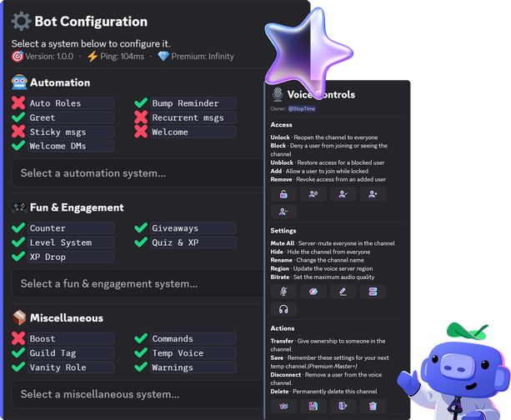Image resolution: width=511 pixels, height=420 pixels.
Task: Toggle the Hide channel eye icon
Action: 313,292
